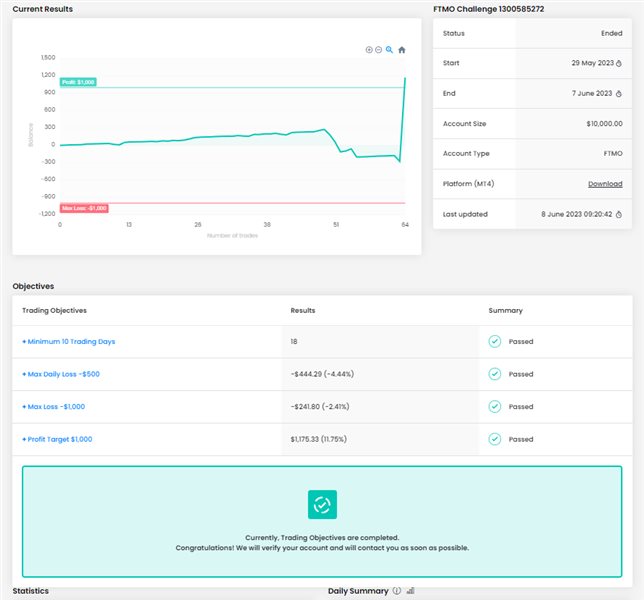This screenshot has width=644, height=600.
Task: Click the -$241.80 (-2.41%) result
Action: click(x=320, y=407)
